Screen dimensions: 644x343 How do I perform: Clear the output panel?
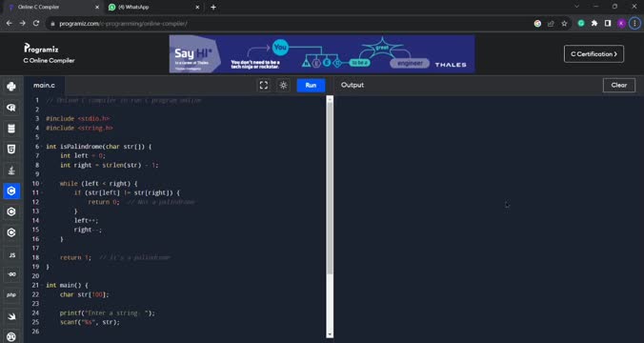pyautogui.click(x=619, y=85)
